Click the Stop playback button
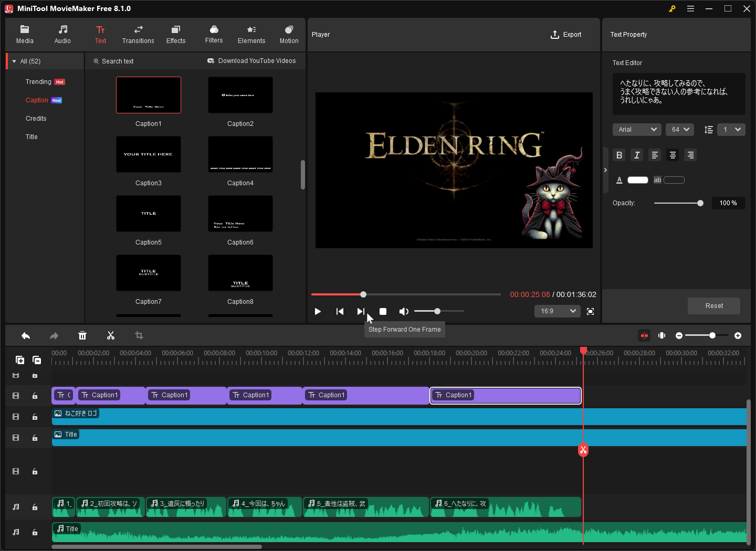 (x=383, y=312)
